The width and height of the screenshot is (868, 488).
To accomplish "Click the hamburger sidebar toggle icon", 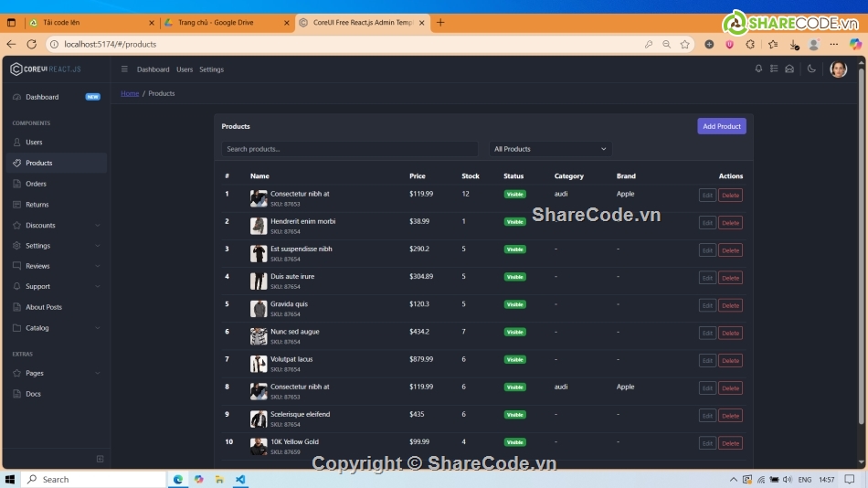I will coord(125,69).
